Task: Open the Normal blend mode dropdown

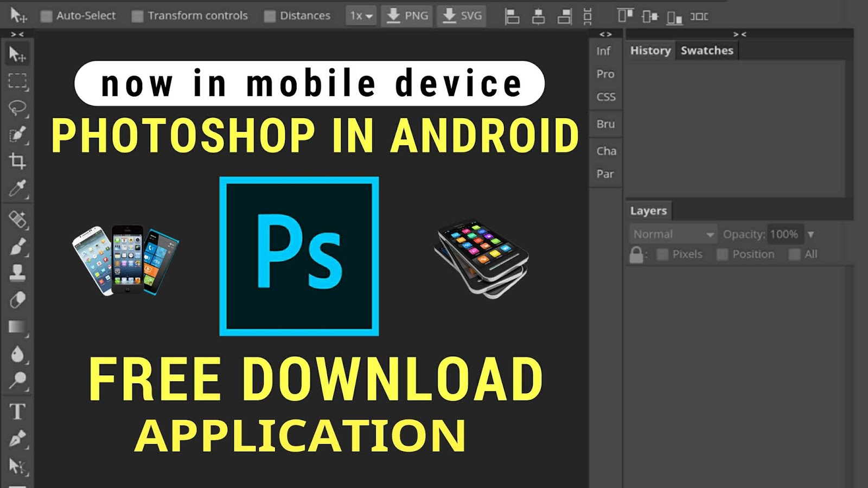Action: click(673, 234)
